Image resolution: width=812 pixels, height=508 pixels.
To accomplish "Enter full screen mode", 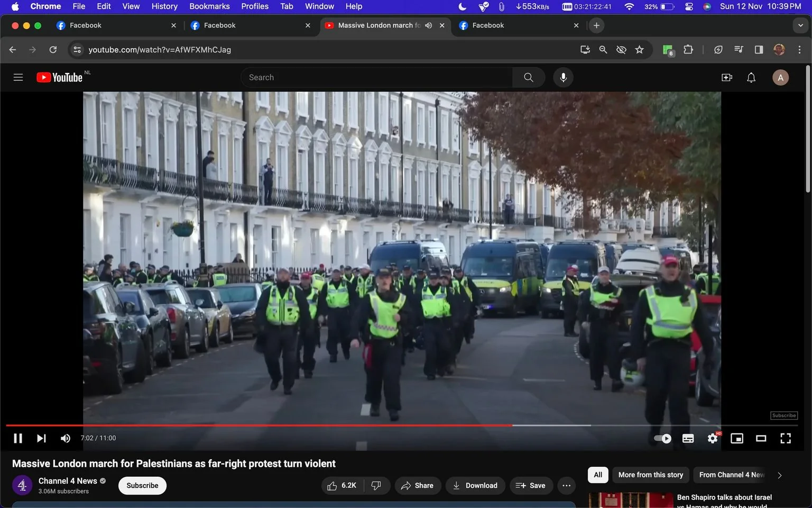I will (x=786, y=438).
